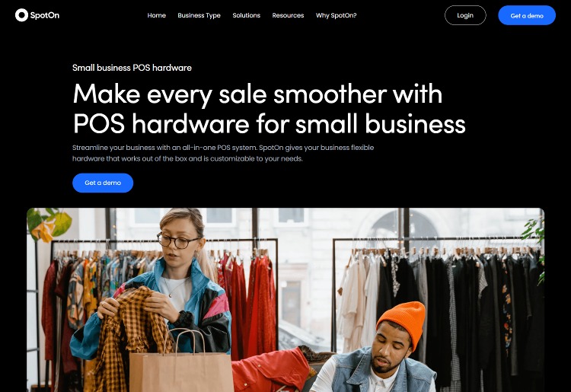Click the plant leaves in image corner
This screenshot has height=392, width=571.
coord(49,224)
